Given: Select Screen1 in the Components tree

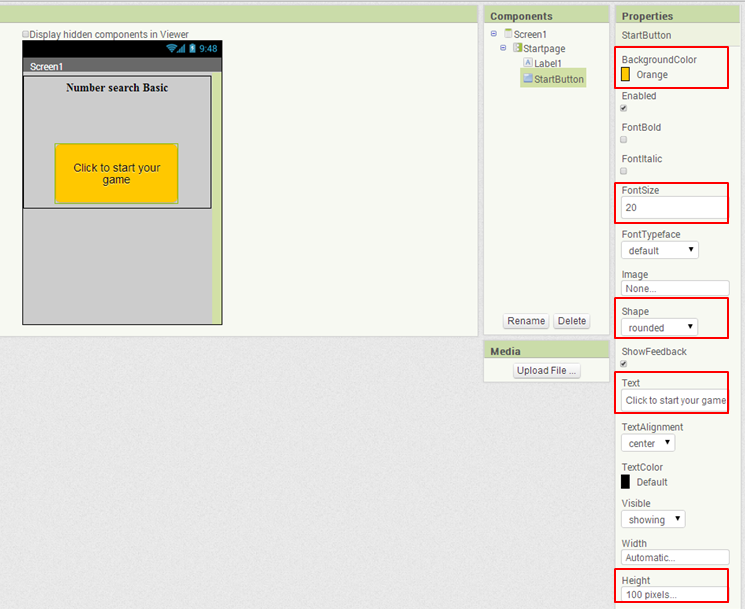Looking at the screenshot, I should pyautogui.click(x=530, y=34).
